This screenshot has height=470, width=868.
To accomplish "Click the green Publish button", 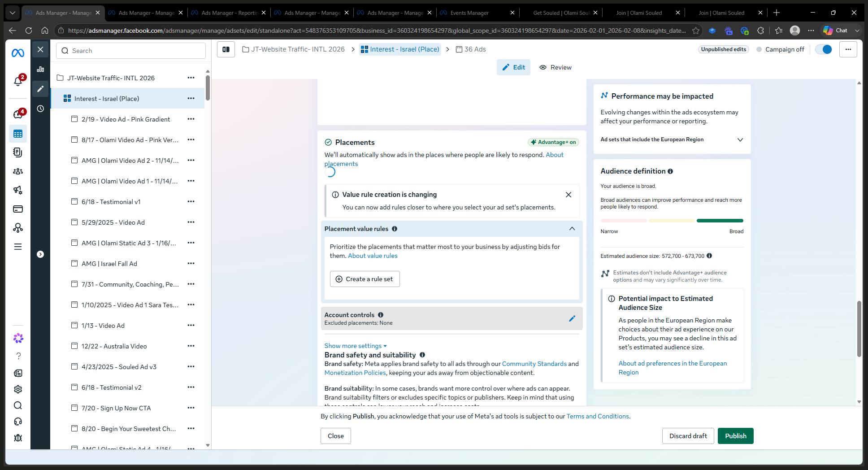I will [x=736, y=436].
